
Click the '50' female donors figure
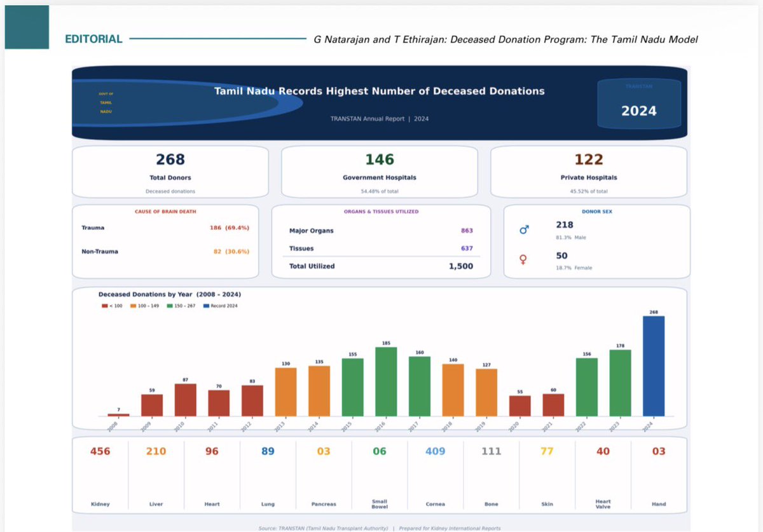click(x=562, y=256)
